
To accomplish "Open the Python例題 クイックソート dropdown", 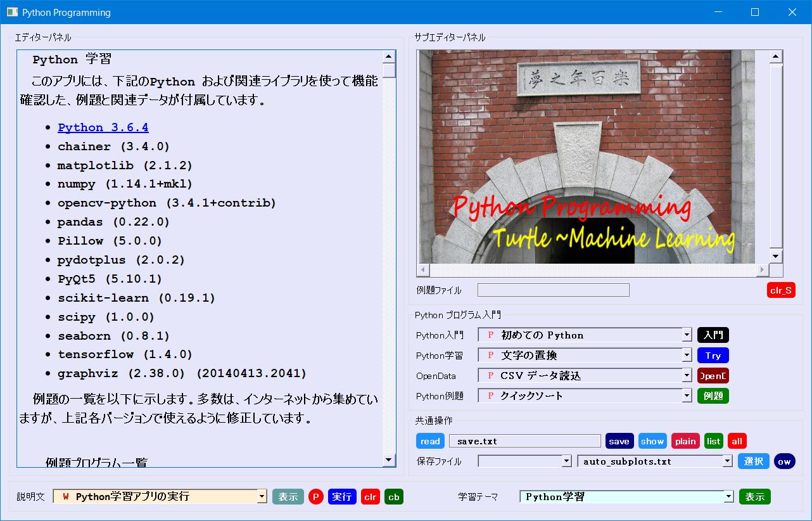I will click(687, 396).
